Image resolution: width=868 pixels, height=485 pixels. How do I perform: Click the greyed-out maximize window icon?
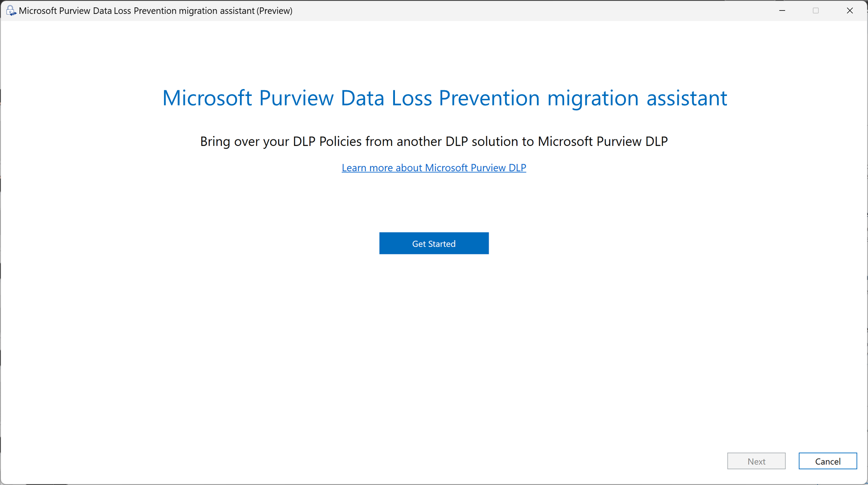click(815, 10)
